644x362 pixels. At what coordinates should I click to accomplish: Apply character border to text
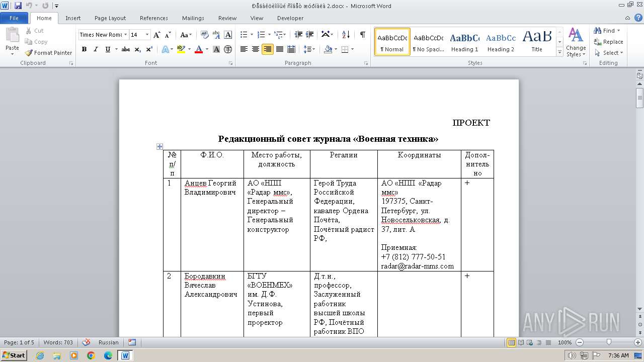(x=228, y=35)
